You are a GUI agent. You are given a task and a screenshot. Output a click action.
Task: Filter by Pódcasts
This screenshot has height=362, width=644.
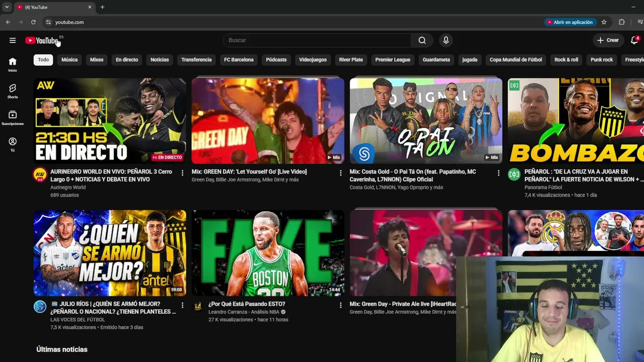[276, 60]
